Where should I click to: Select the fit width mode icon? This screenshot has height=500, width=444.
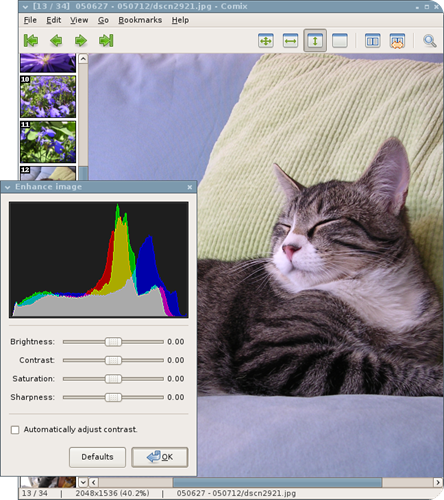(290, 41)
